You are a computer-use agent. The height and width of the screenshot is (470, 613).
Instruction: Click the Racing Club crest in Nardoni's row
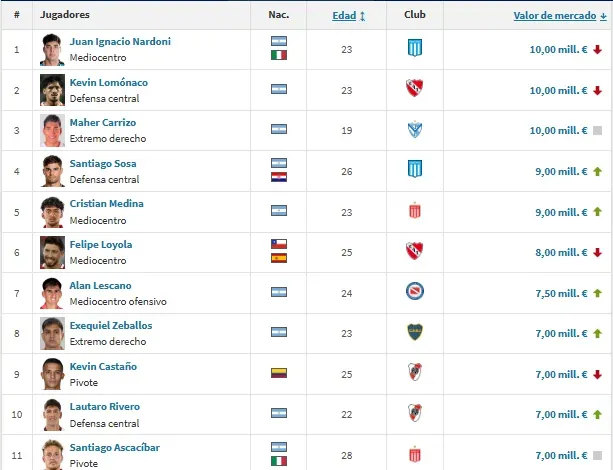[x=414, y=48]
